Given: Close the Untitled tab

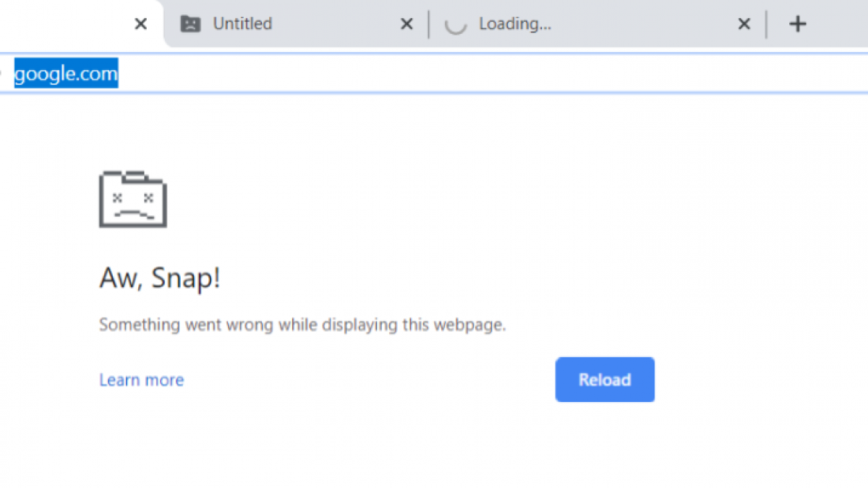Looking at the screenshot, I should click(x=407, y=25).
